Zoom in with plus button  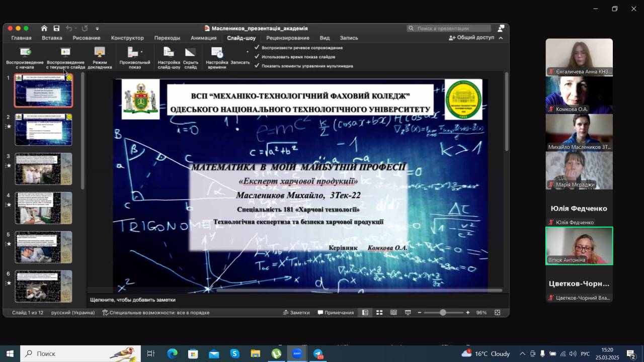pos(467,312)
